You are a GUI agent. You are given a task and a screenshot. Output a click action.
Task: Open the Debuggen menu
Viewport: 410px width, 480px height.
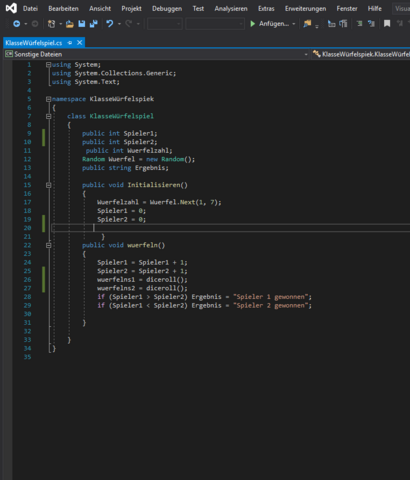167,9
